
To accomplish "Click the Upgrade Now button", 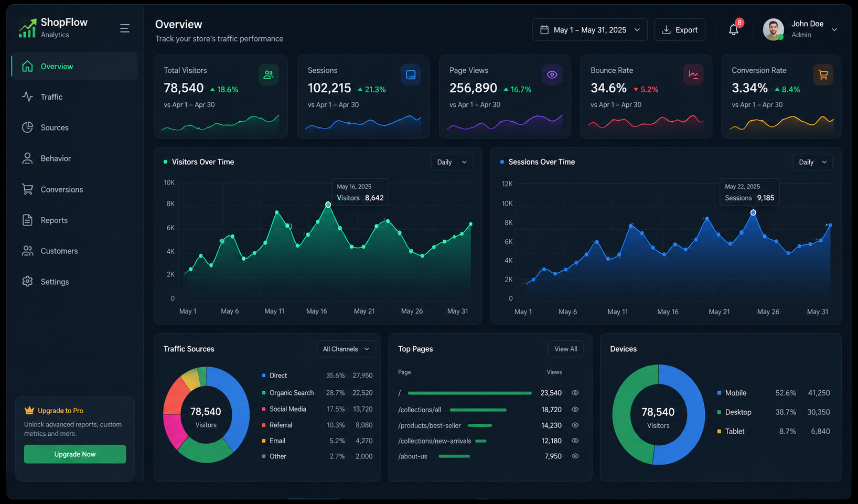I will pos(75,454).
